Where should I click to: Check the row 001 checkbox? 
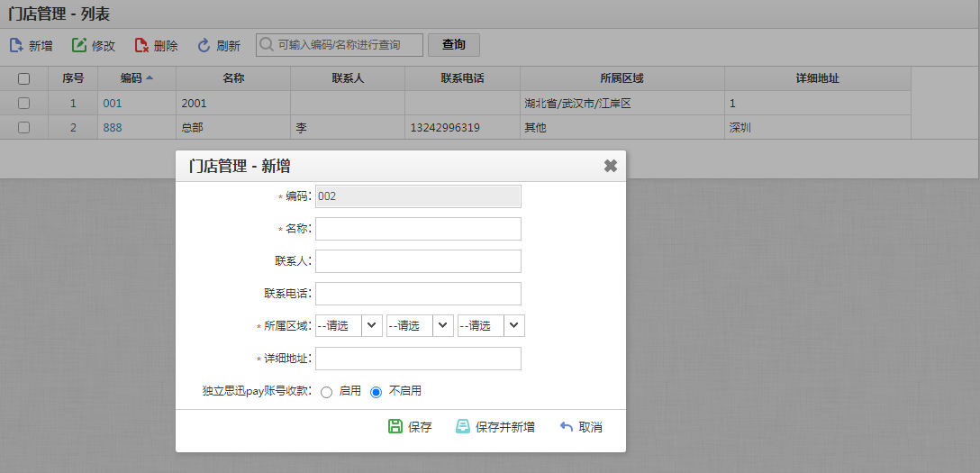tap(23, 103)
